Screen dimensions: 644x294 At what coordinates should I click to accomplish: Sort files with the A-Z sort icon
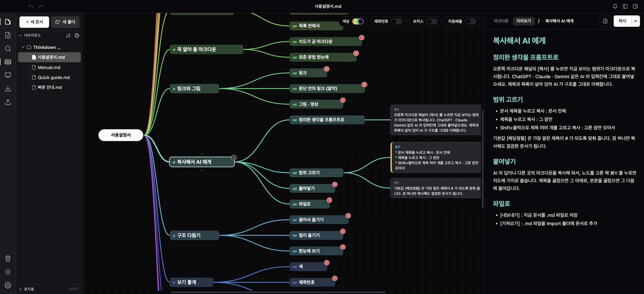click(x=68, y=35)
